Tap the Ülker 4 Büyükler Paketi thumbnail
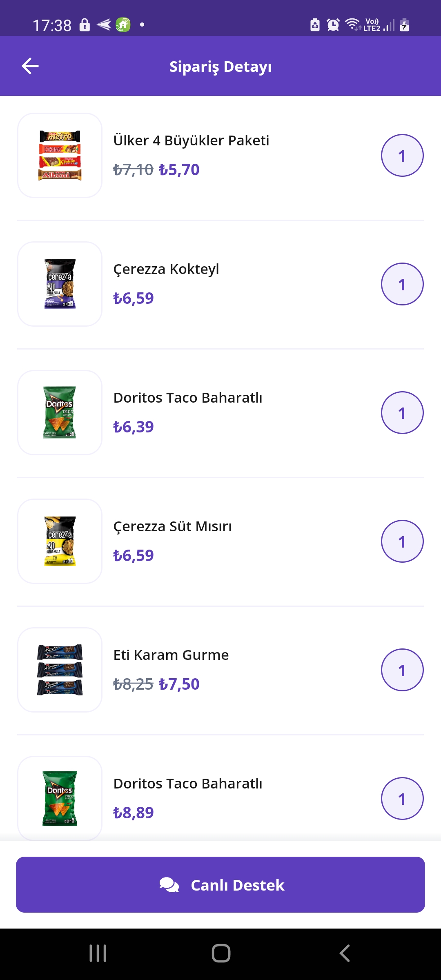 60,156
